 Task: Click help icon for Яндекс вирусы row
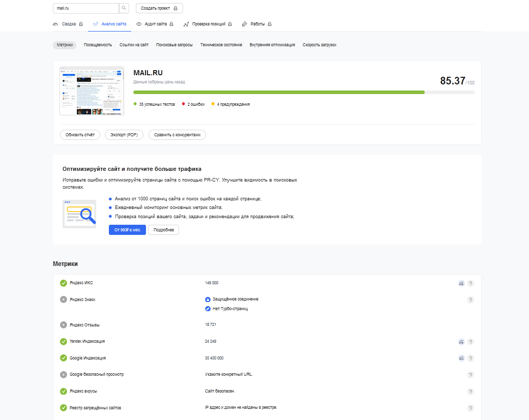point(471,392)
